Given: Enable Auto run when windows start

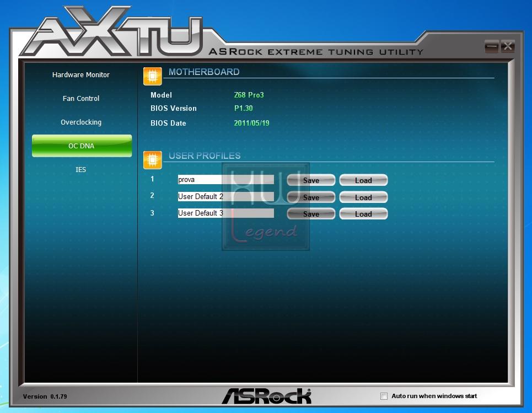Looking at the screenshot, I should (384, 396).
